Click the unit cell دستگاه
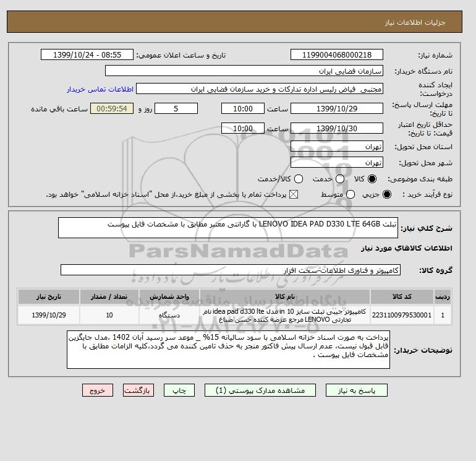Viewport: 476px width, 461px height. 169,315
